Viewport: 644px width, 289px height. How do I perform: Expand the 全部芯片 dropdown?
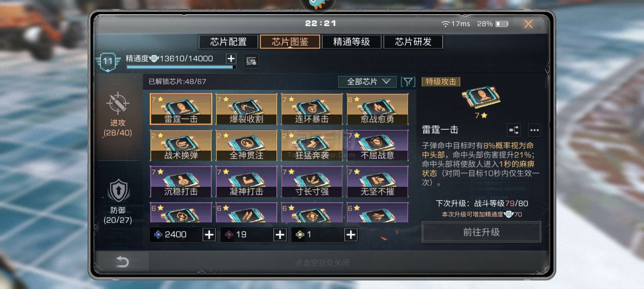click(367, 82)
